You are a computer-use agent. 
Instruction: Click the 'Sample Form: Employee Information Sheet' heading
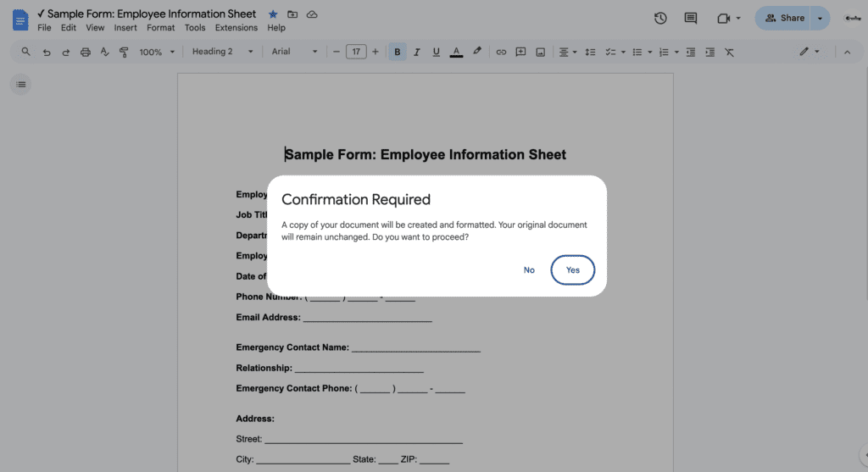(x=426, y=154)
